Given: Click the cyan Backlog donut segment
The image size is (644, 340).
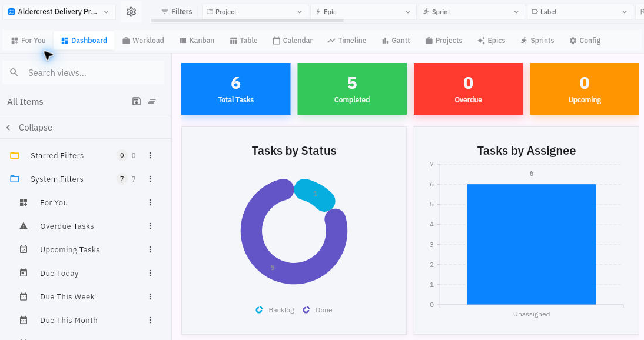Looking at the screenshot, I should [x=315, y=194].
